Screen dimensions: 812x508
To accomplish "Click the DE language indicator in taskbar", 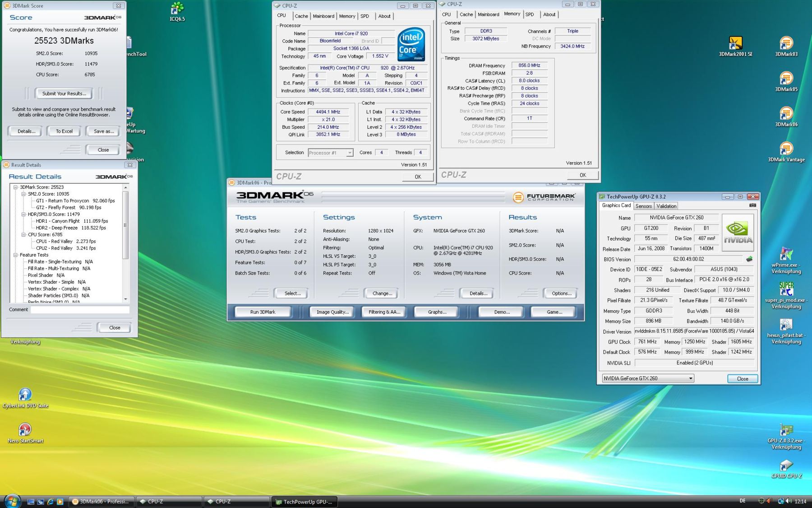I will (743, 501).
